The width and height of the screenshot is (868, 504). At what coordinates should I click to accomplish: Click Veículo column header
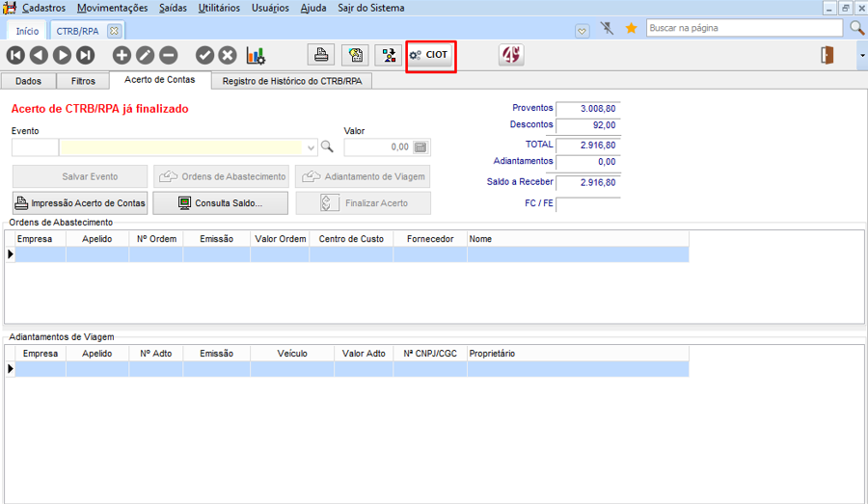[x=292, y=354]
